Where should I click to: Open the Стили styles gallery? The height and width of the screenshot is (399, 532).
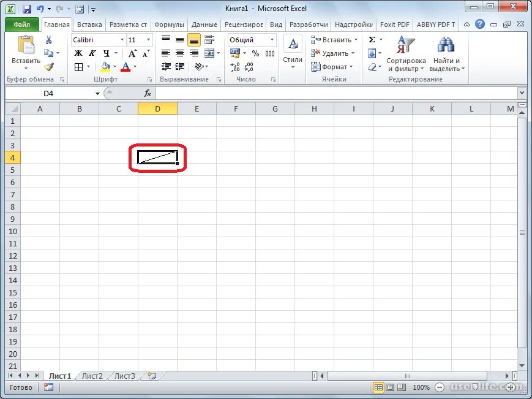tap(293, 53)
